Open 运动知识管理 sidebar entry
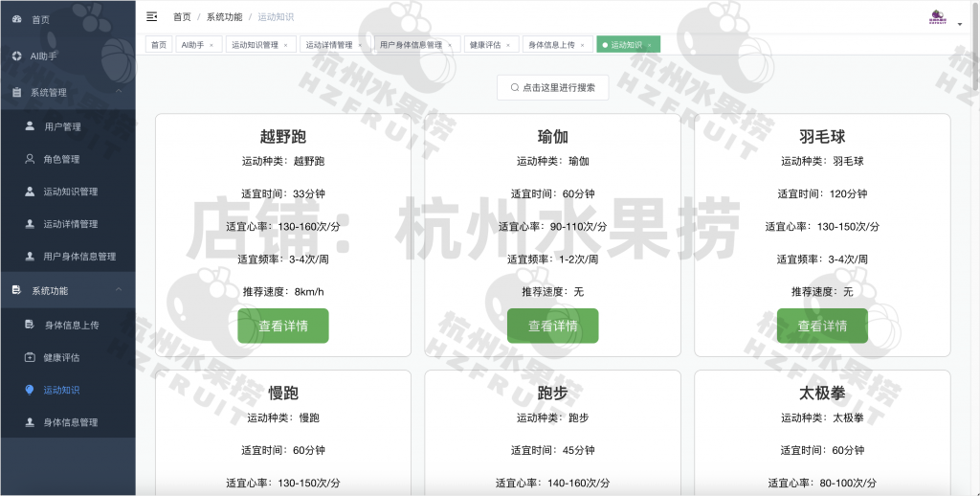 point(68,192)
